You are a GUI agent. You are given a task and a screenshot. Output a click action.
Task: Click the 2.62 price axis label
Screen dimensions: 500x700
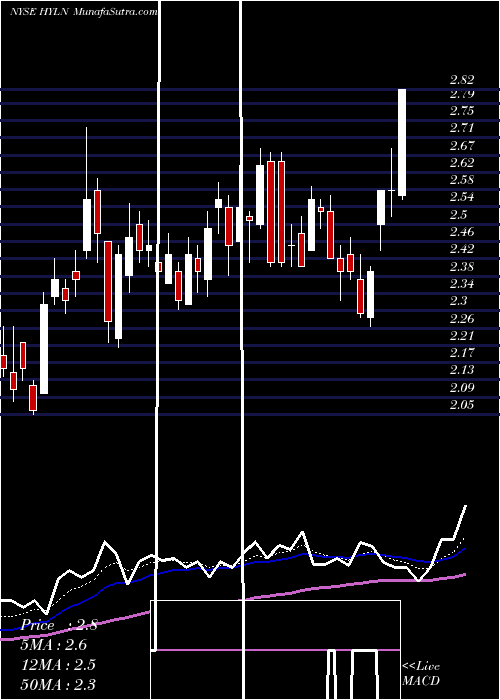point(462,163)
